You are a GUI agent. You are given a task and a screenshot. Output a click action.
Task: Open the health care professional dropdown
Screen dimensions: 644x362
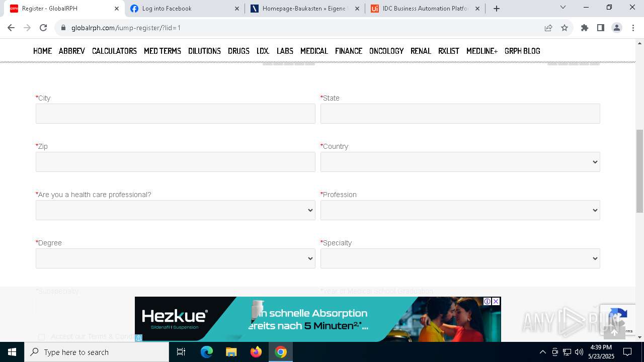click(x=175, y=210)
